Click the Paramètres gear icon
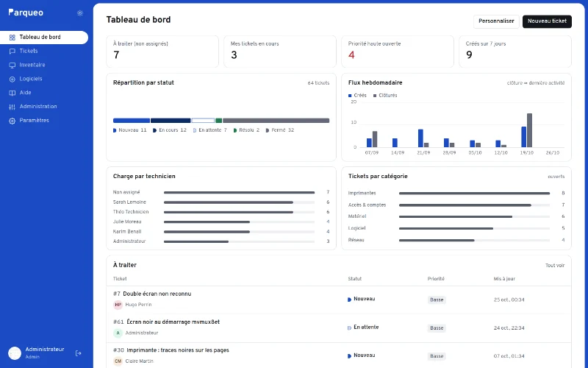The width and height of the screenshot is (588, 368). point(12,121)
